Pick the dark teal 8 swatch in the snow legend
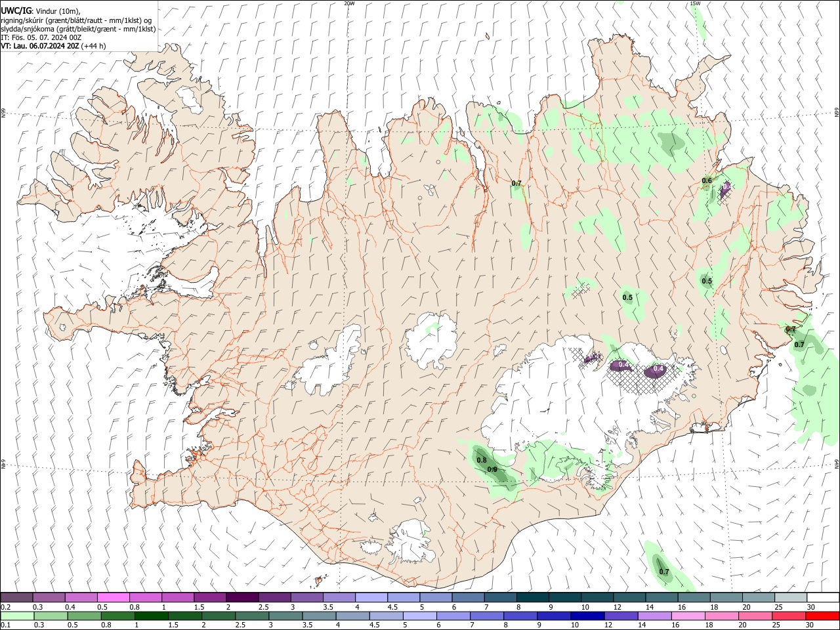This screenshot has width=840, height=630. pyautogui.click(x=532, y=597)
